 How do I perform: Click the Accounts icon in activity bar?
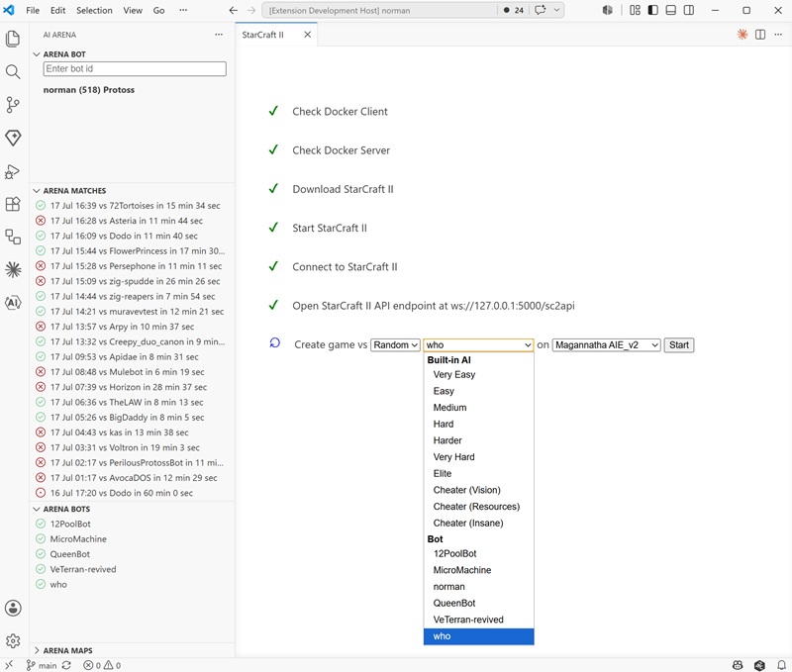click(x=13, y=608)
